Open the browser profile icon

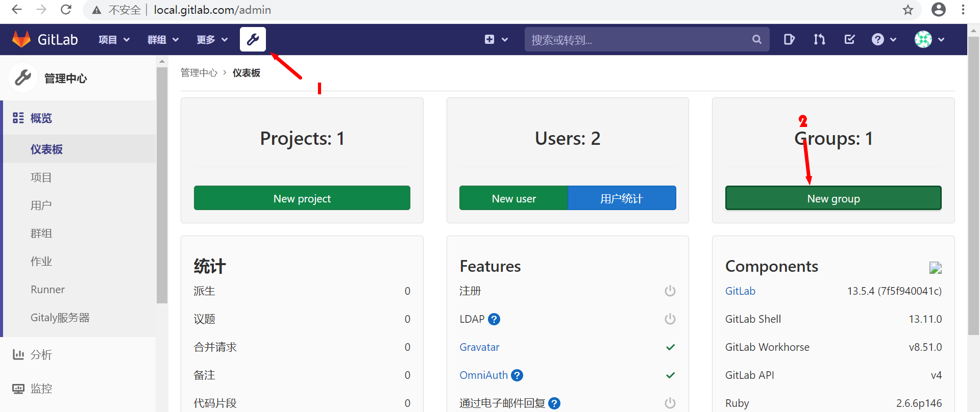pyautogui.click(x=939, y=10)
